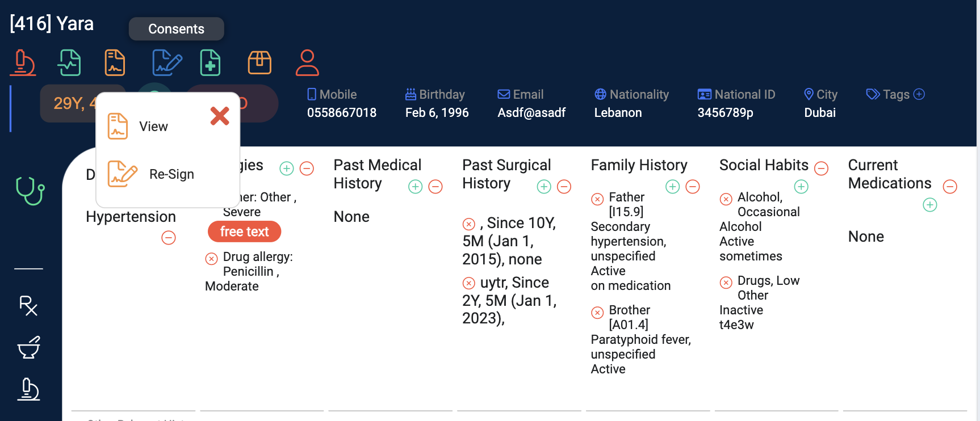
Task: Add a Past Medical History entry
Action: (416, 187)
